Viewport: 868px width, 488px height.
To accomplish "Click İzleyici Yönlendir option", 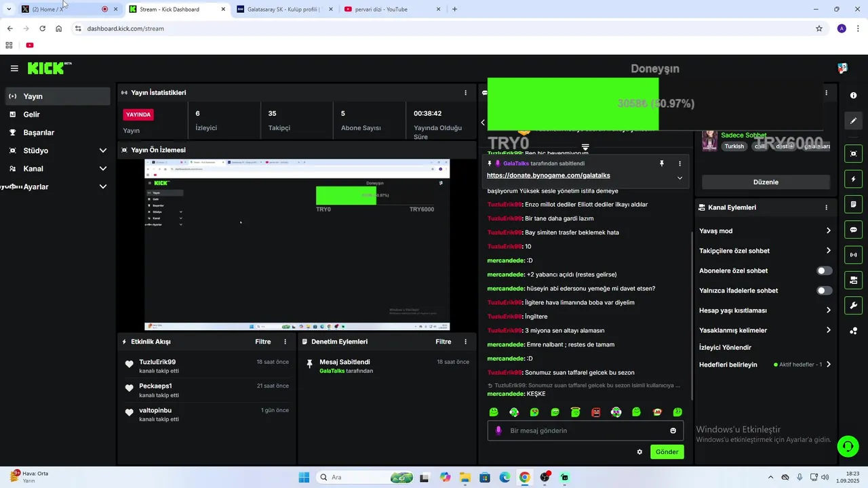I will (725, 348).
